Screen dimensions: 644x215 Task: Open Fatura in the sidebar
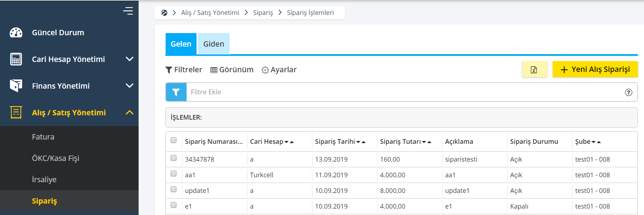[x=43, y=137]
